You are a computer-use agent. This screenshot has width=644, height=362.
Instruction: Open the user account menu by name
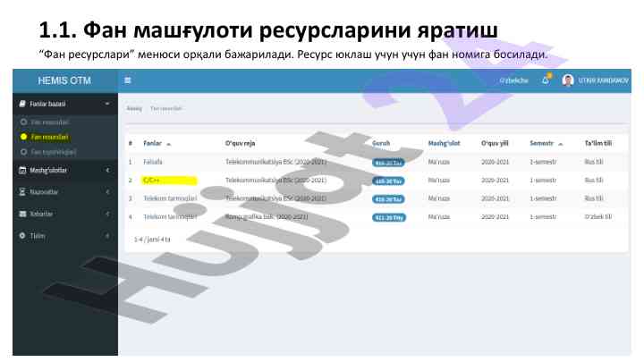click(x=604, y=80)
